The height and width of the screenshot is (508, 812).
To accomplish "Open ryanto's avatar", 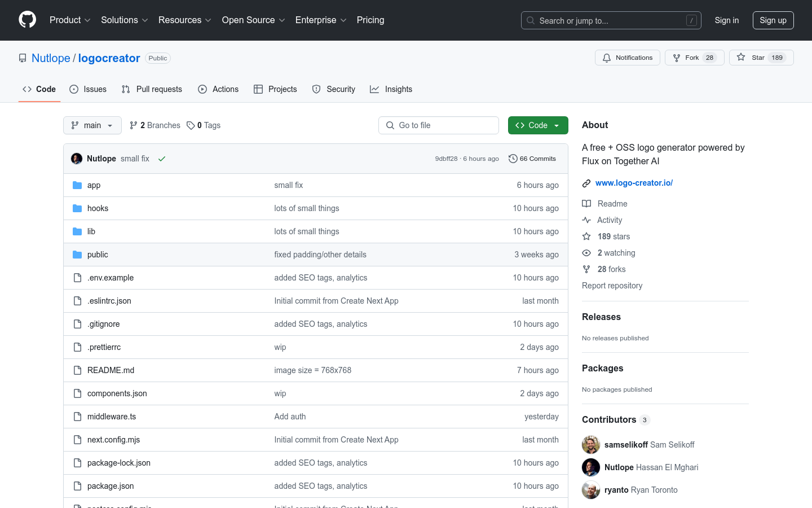I will coord(591,490).
